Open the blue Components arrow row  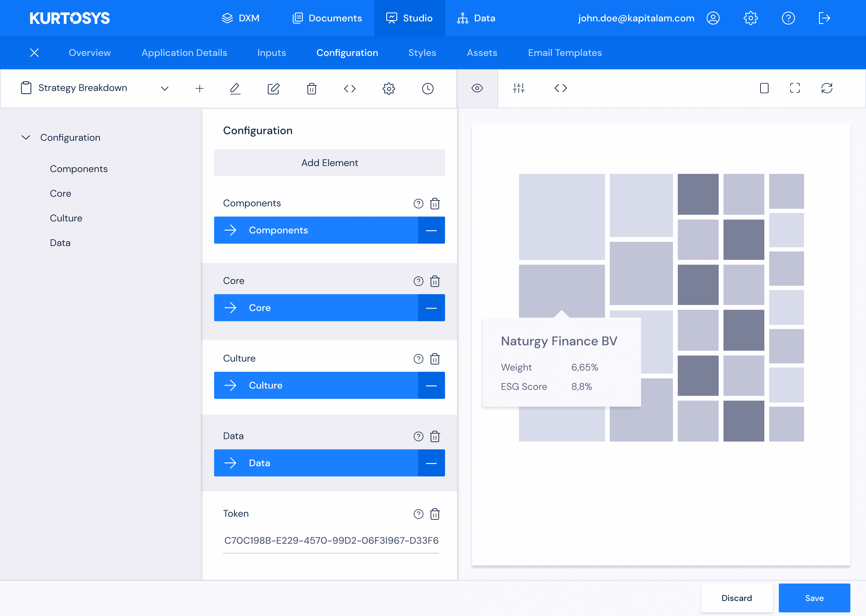[316, 230]
